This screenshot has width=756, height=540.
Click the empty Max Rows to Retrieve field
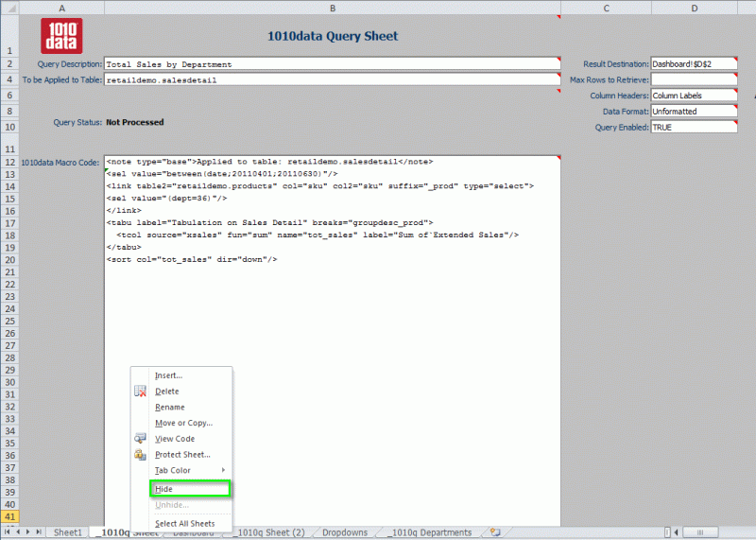[x=694, y=79]
